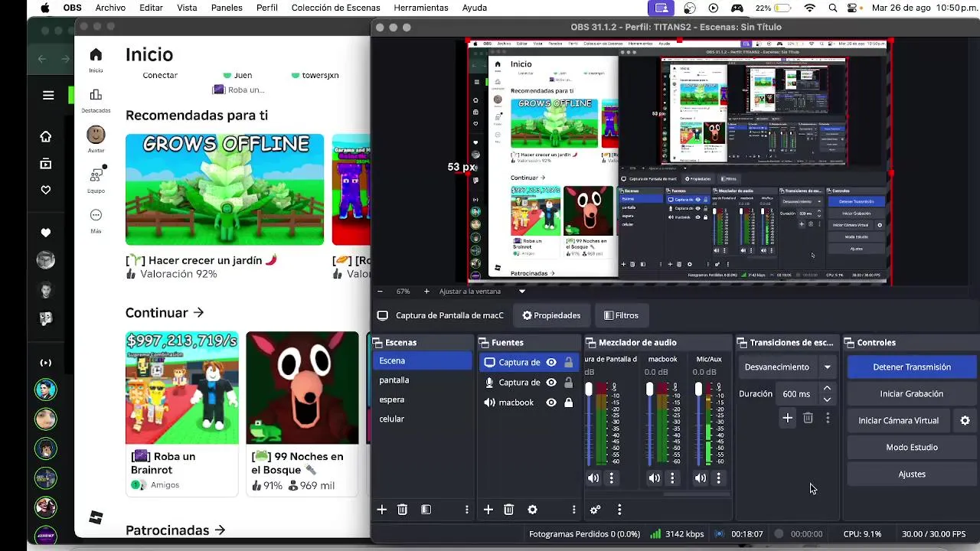Toggle lock on microphone Captura de source
This screenshot has height=551, width=980.
pos(568,383)
